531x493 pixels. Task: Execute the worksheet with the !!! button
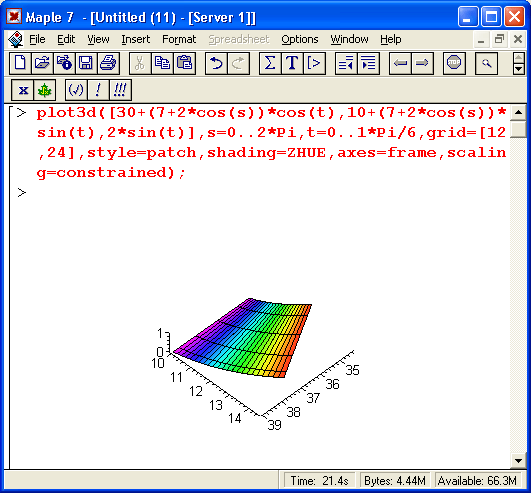(120, 90)
